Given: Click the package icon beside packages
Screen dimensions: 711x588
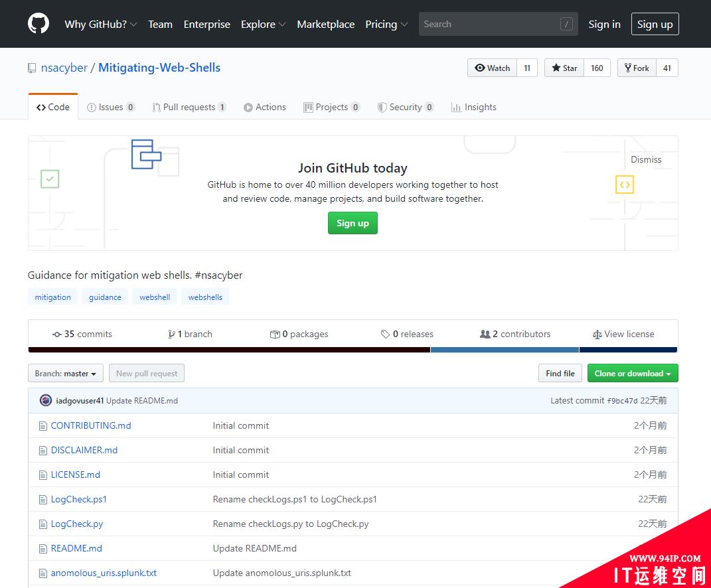Looking at the screenshot, I should (x=275, y=334).
